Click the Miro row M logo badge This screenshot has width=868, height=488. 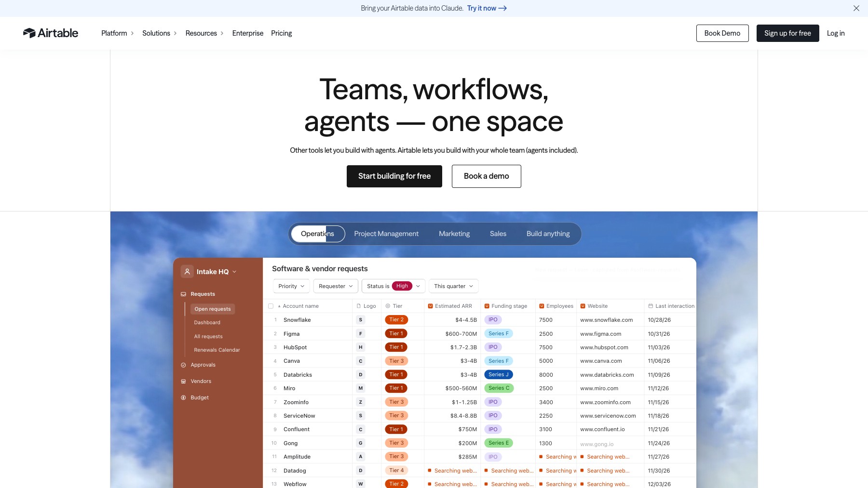[x=361, y=388]
